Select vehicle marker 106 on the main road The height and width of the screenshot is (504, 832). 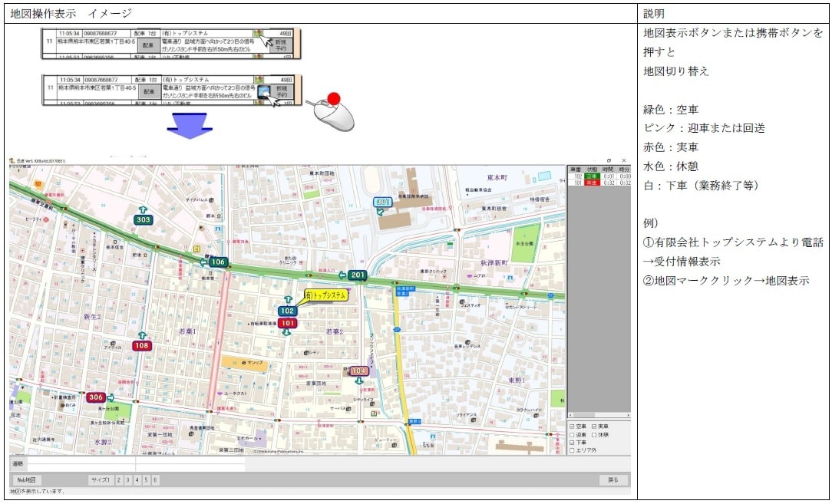coord(219,262)
